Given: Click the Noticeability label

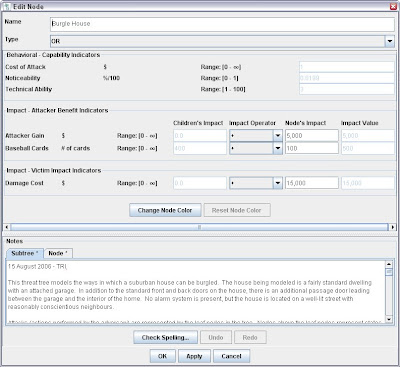Looking at the screenshot, I should coord(23,78).
